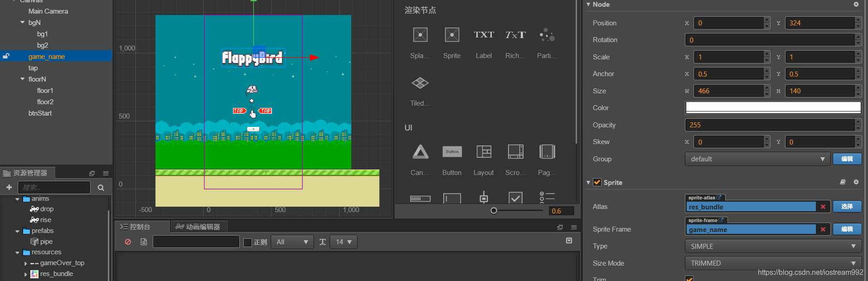The image size is (868, 281).
Task: Remove the res_bundle atlas reference
Action: 823,207
